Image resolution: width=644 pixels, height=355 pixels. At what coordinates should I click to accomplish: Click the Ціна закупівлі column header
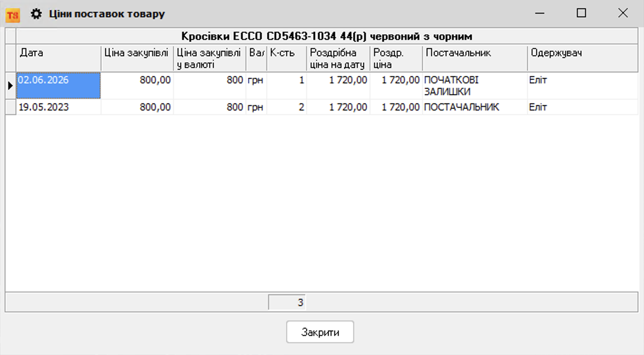(137, 58)
